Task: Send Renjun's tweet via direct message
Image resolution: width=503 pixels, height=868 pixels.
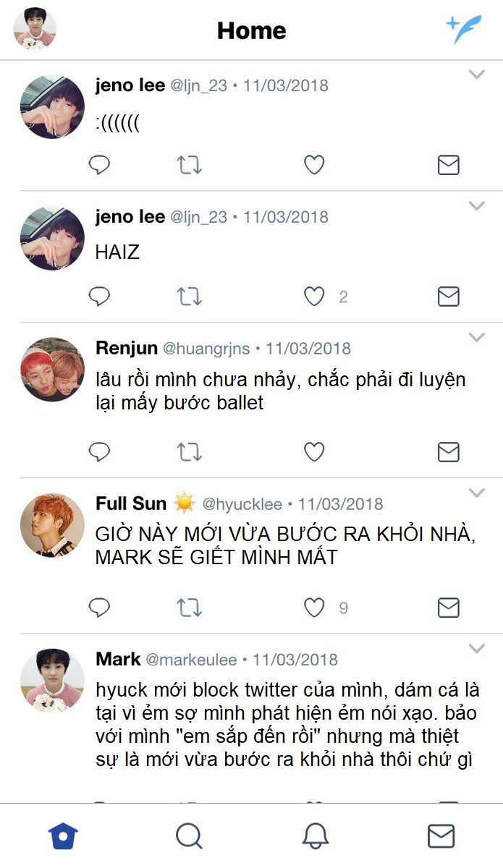Action: tap(449, 452)
